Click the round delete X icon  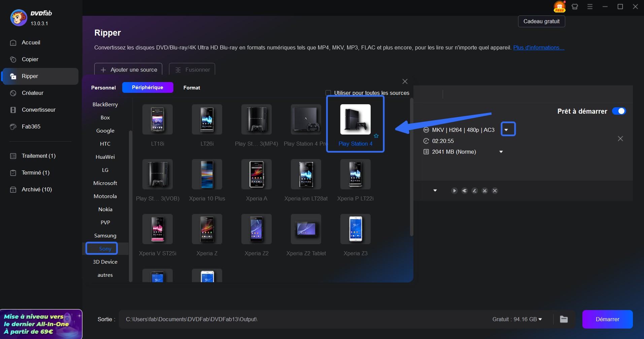tap(495, 191)
